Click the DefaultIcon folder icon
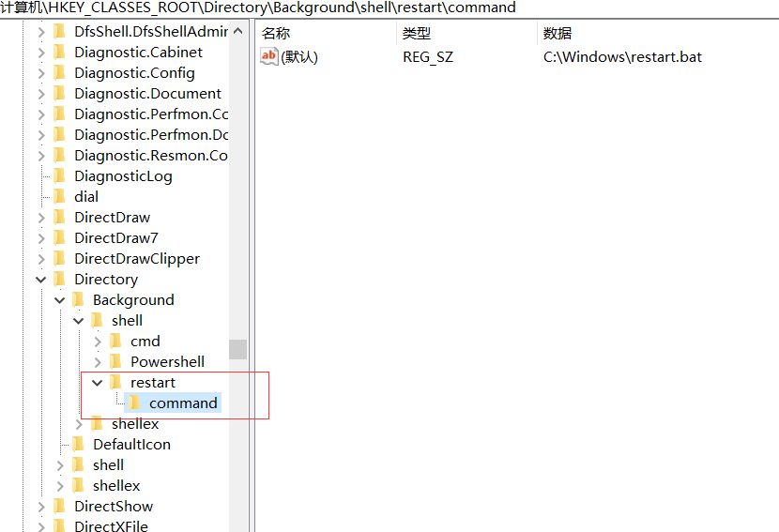Viewport: 779px width, 532px height. coord(78,444)
